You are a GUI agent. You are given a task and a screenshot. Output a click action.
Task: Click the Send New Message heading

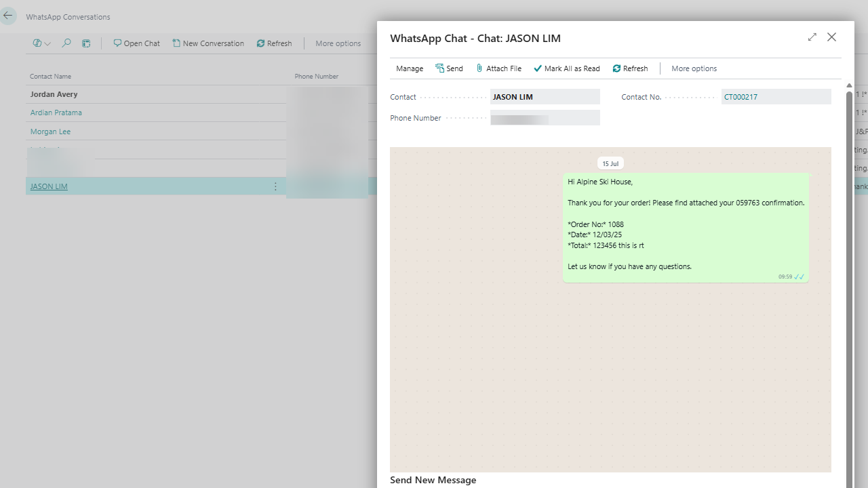pyautogui.click(x=433, y=480)
